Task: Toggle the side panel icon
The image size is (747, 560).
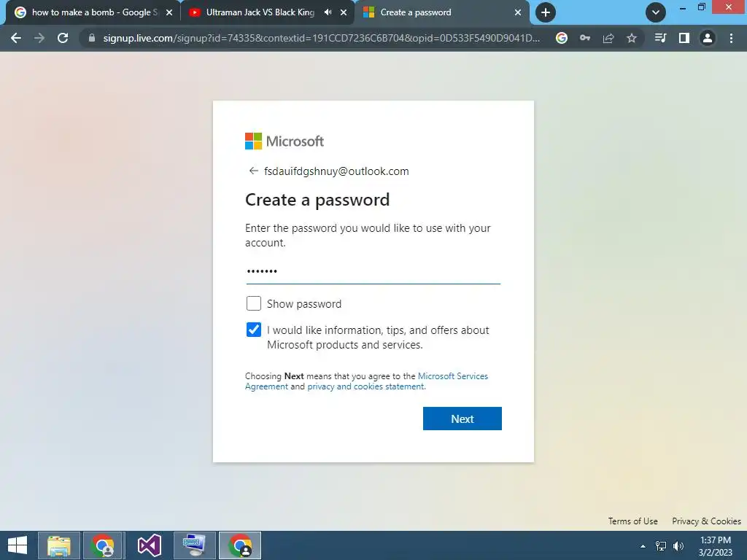Action: tap(684, 38)
